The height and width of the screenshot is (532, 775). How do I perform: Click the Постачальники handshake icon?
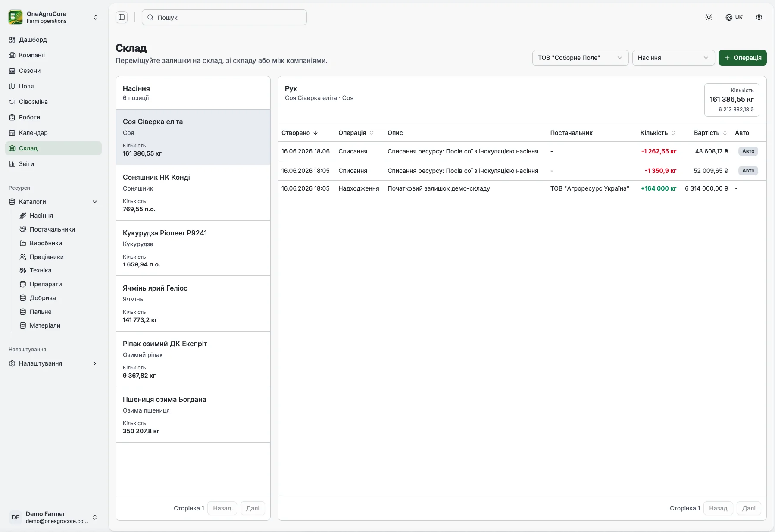23,229
